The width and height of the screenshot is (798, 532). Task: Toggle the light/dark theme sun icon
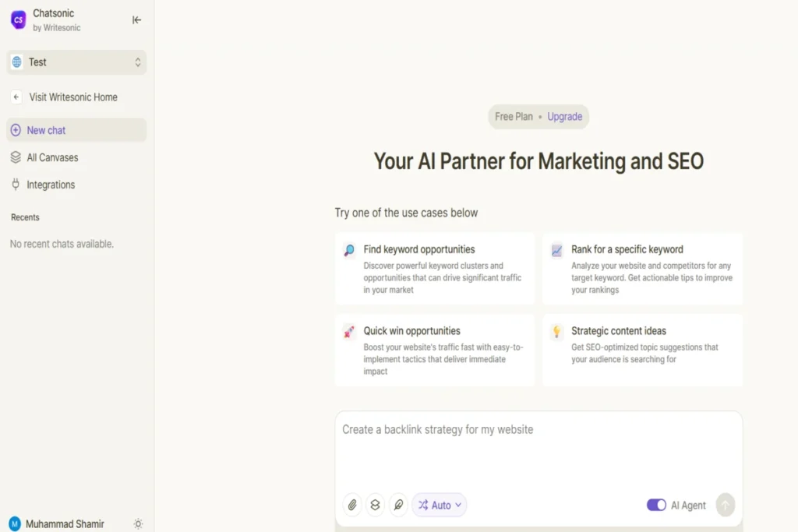coord(138,524)
